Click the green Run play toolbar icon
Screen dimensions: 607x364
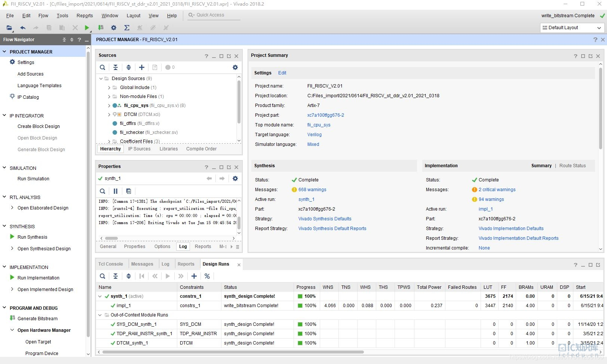[x=87, y=28]
